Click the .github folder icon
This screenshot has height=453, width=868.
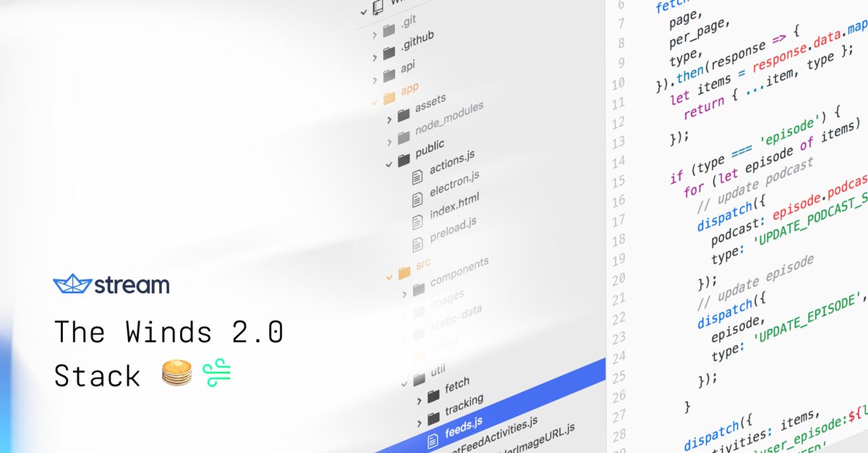pos(389,52)
